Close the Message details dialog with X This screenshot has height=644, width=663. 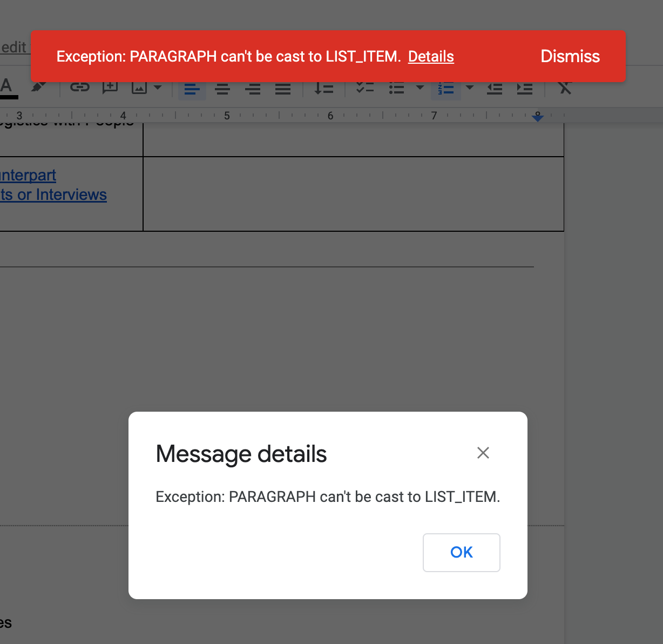click(x=483, y=453)
